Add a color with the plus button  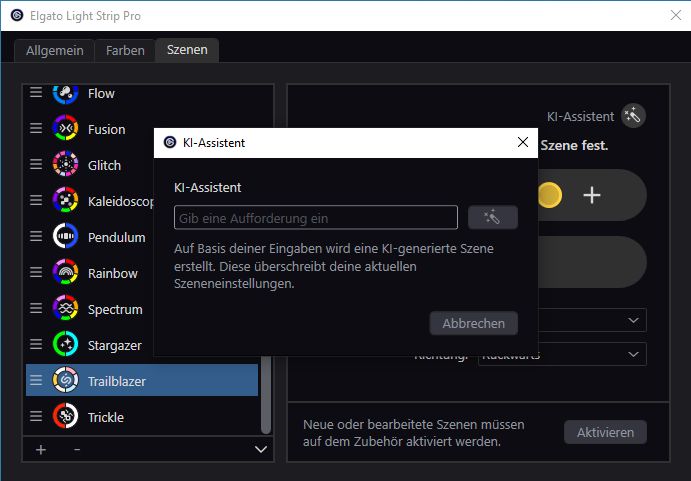pyautogui.click(x=592, y=195)
